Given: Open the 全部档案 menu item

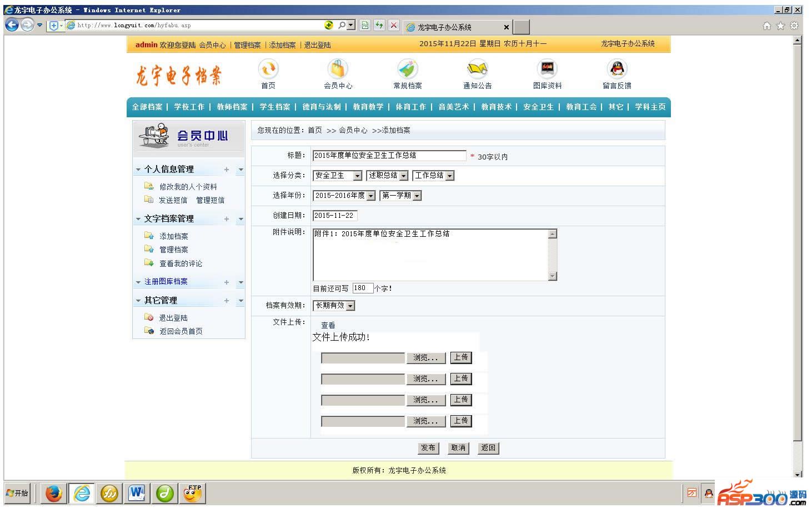Looking at the screenshot, I should (x=148, y=107).
